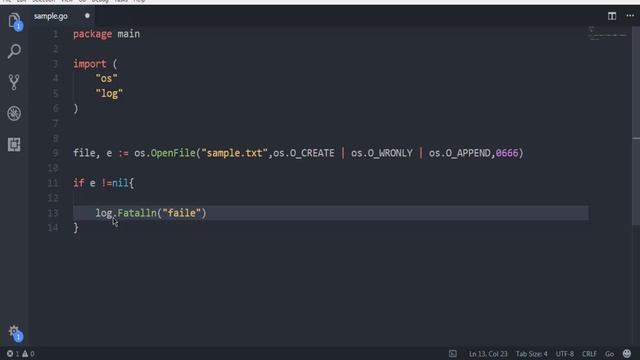Open the Search view in the activity bar
Viewport: 640px width, 360px height.
coord(14,51)
